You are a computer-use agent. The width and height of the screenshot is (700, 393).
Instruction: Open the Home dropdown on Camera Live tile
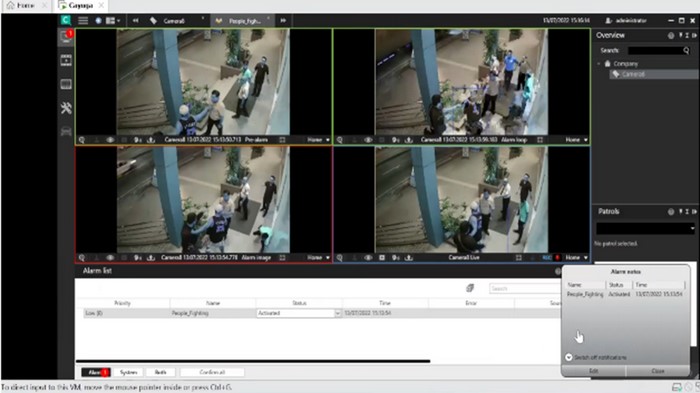577,258
